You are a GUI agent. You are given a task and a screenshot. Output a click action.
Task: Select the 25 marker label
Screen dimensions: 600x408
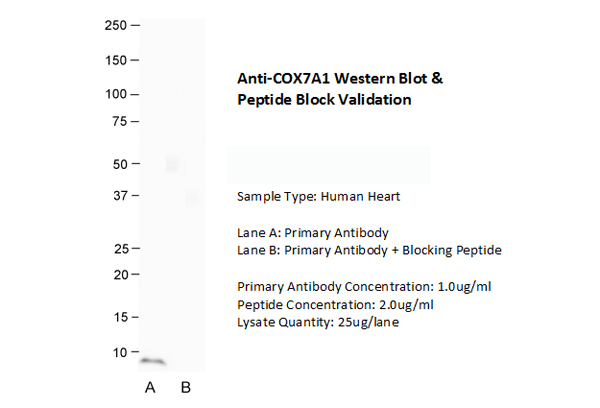[120, 248]
